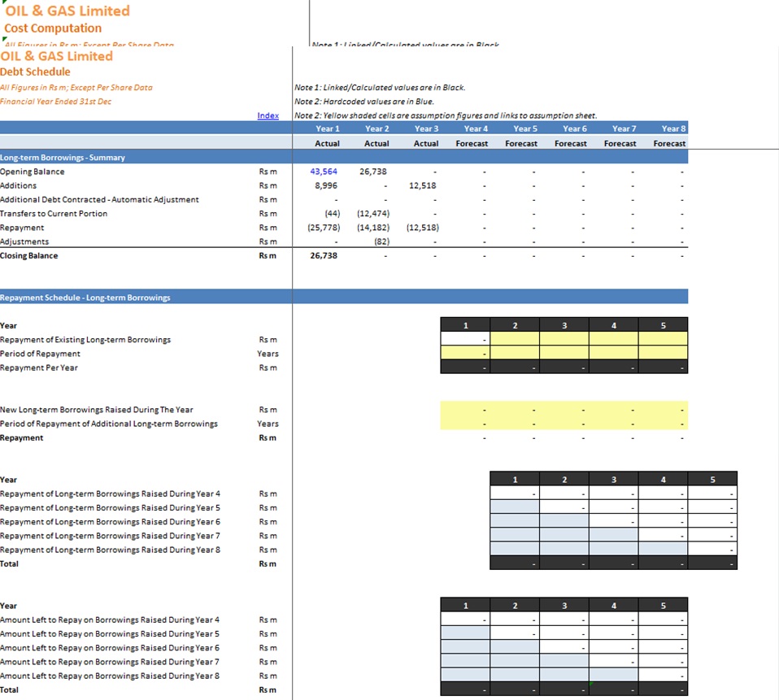The height and width of the screenshot is (700, 779).
Task: Click the Year 1 column header
Action: [328, 128]
